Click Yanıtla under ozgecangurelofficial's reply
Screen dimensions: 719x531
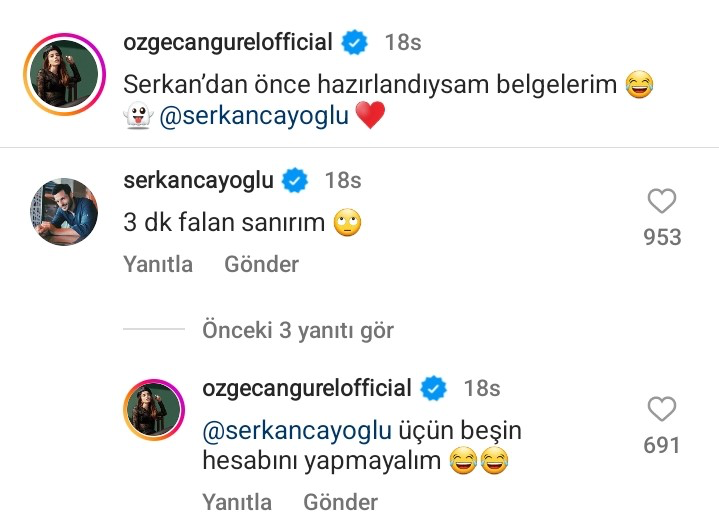237,502
